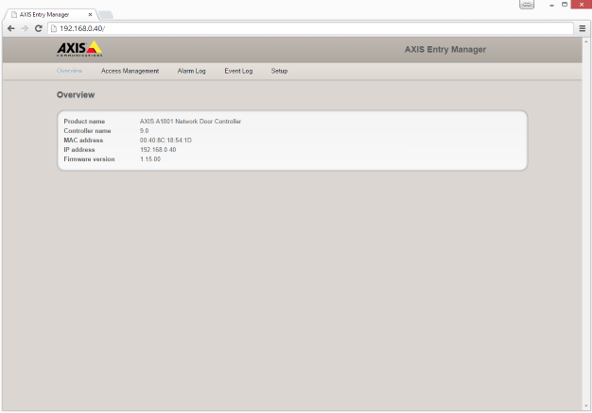Open the Chrome hamburger menu
Image resolution: width=592 pixels, height=413 pixels.
582,28
